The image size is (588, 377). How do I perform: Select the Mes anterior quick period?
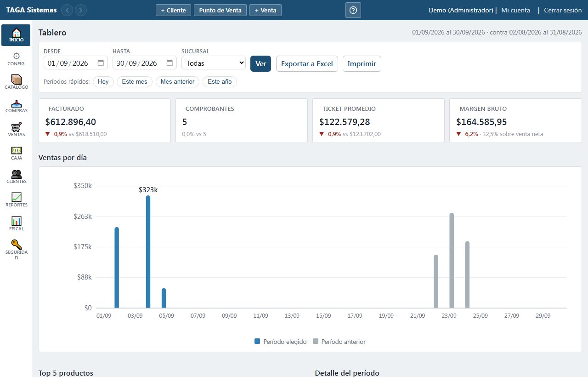point(177,81)
